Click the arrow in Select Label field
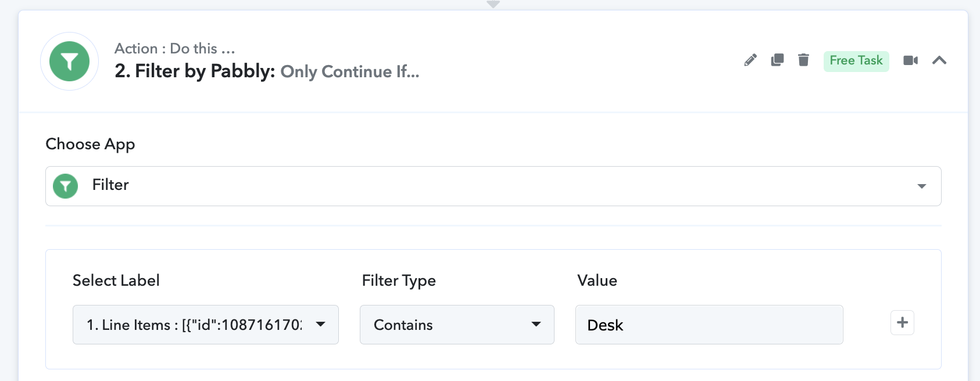Viewport: 980px width, 381px height. pos(320,324)
